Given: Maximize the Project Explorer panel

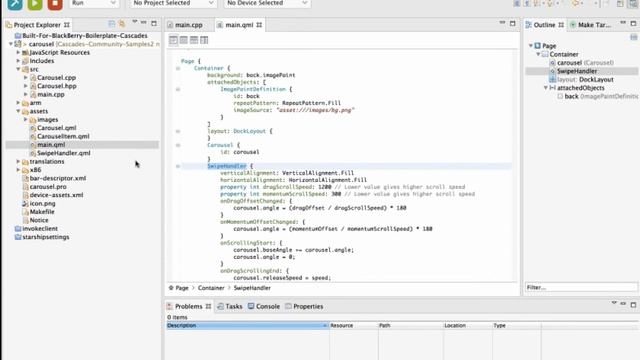Looking at the screenshot, I should point(154,24).
